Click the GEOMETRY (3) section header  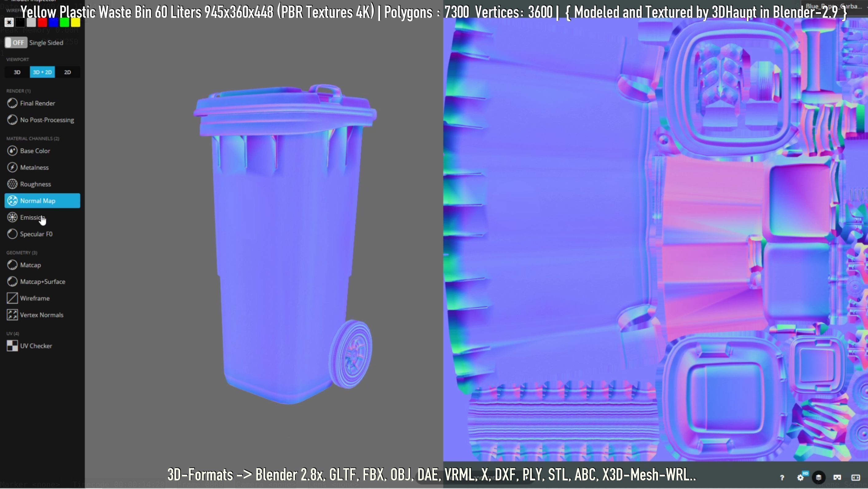pyautogui.click(x=22, y=252)
